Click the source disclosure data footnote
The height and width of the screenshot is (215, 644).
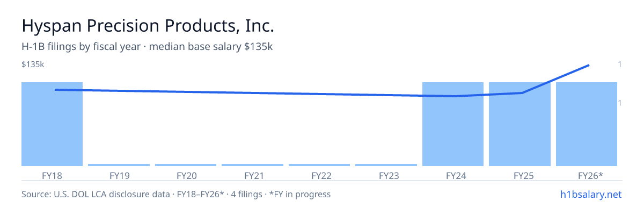tap(176, 194)
